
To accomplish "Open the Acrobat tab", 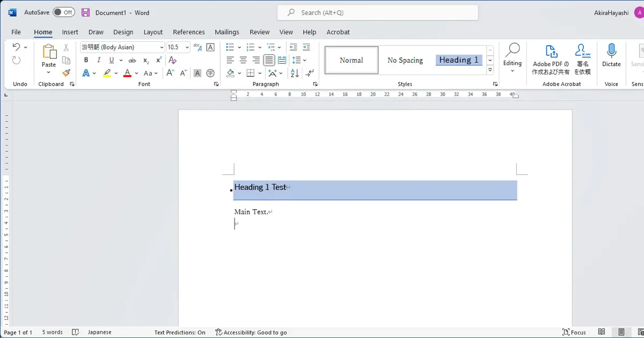I will [338, 32].
